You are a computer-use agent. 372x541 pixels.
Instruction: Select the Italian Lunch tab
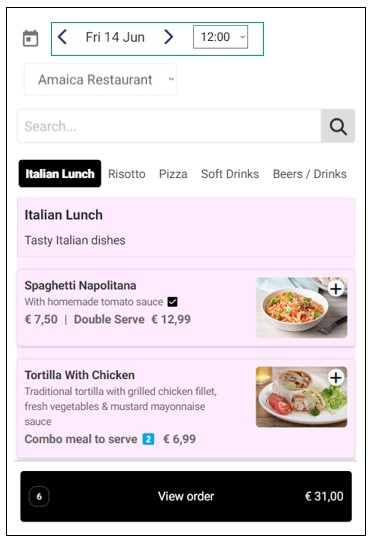tap(60, 174)
